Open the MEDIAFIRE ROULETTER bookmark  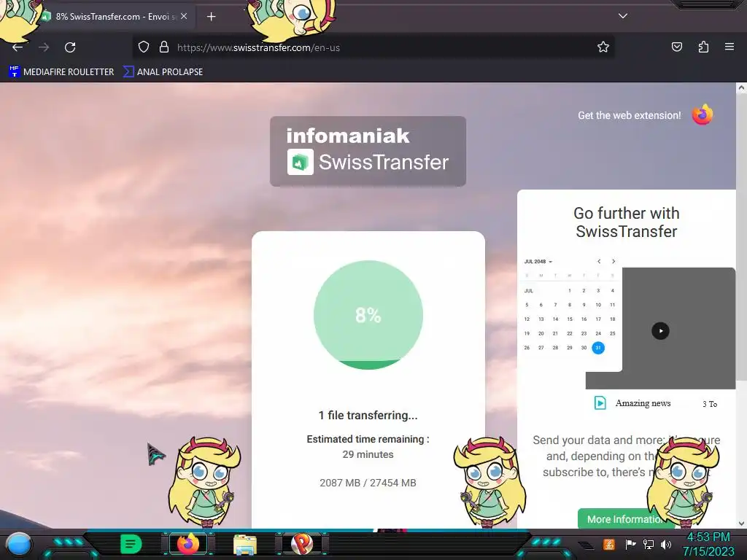tap(61, 72)
